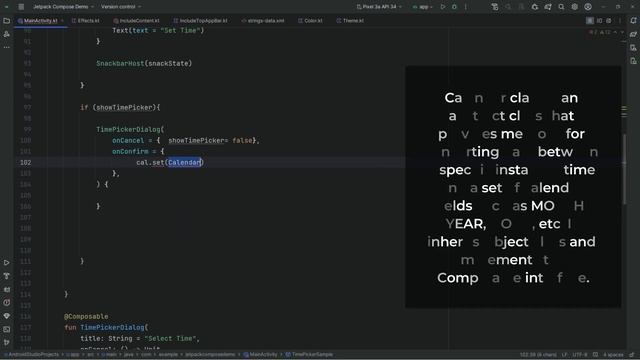
Task: Open the Logcat tool window icon
Action: point(7,289)
